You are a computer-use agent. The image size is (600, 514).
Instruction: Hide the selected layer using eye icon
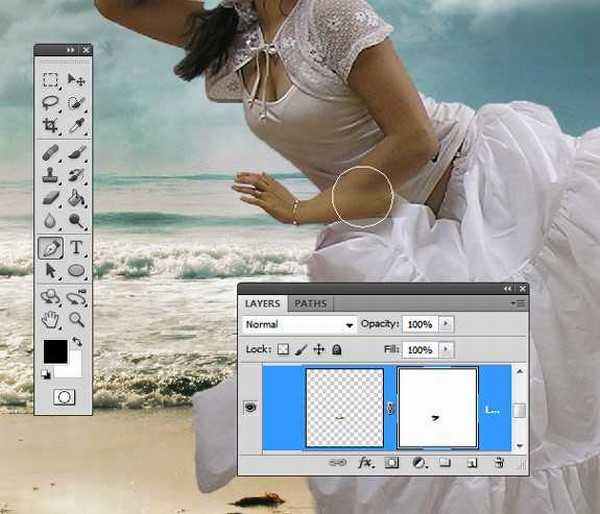click(250, 408)
